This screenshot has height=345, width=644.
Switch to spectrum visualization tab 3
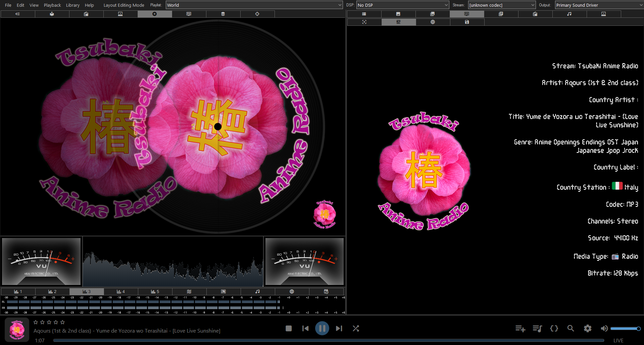click(87, 292)
